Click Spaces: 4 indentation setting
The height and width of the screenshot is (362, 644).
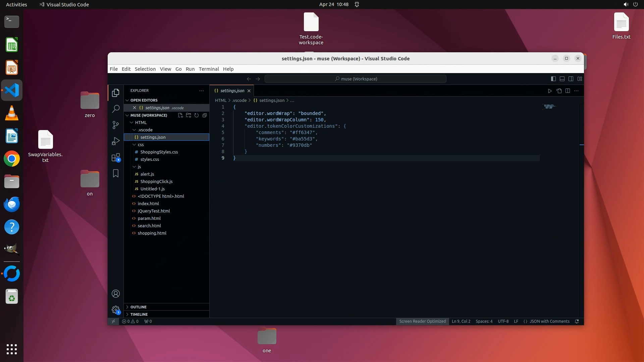coord(484,321)
